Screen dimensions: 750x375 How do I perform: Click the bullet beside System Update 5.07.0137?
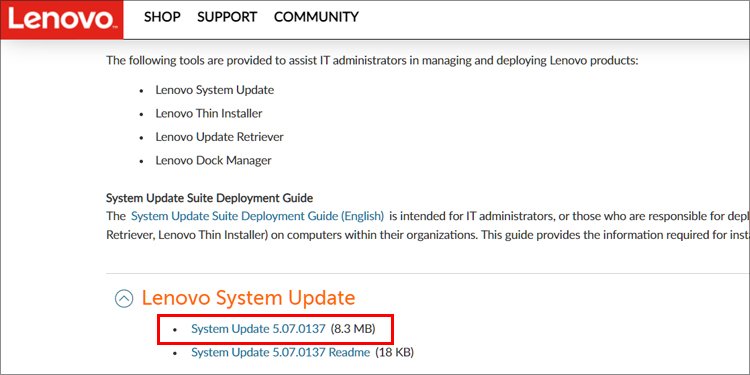pos(175,330)
